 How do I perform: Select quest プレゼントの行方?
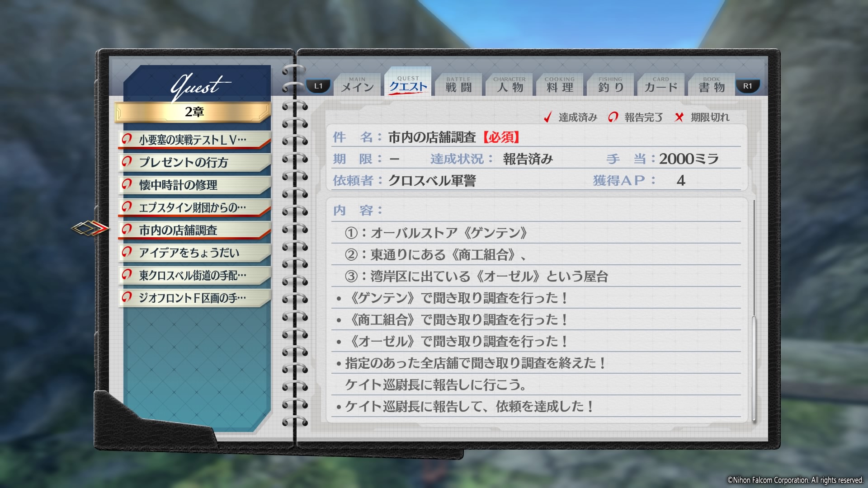click(195, 162)
